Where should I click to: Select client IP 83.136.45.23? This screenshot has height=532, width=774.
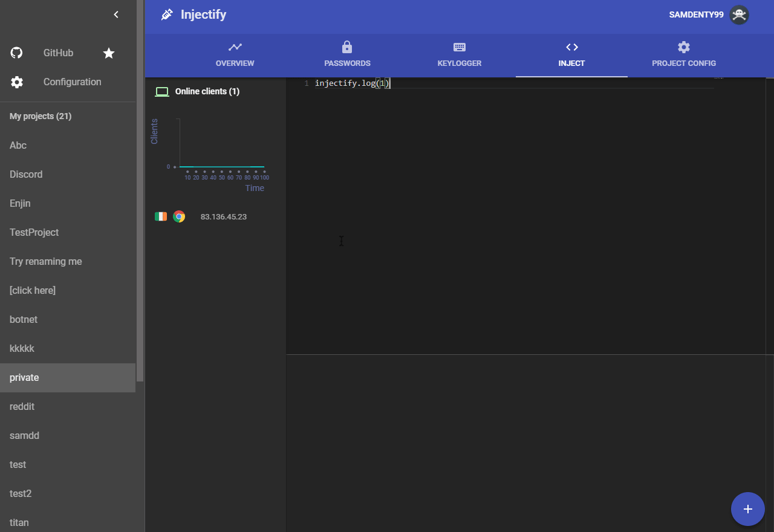coord(224,216)
